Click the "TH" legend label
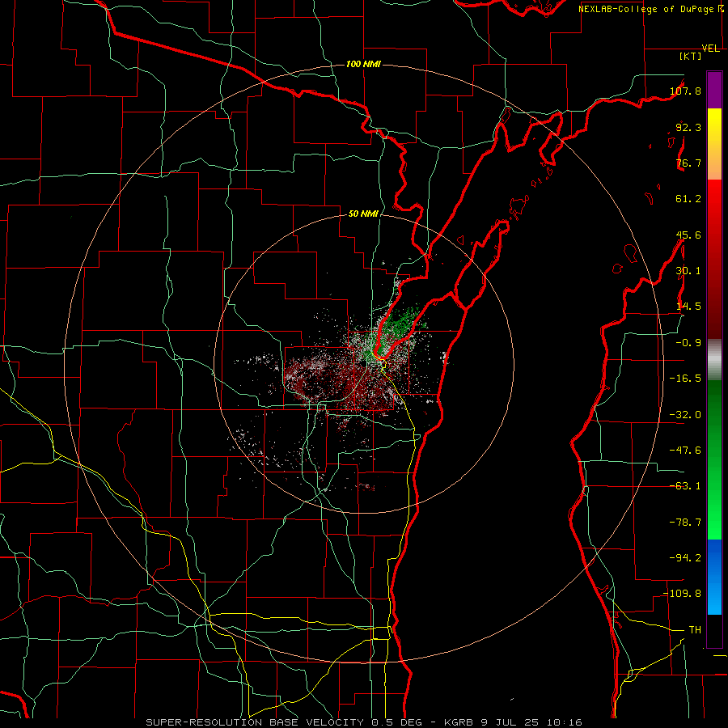The width and height of the screenshot is (728, 728). (695, 630)
